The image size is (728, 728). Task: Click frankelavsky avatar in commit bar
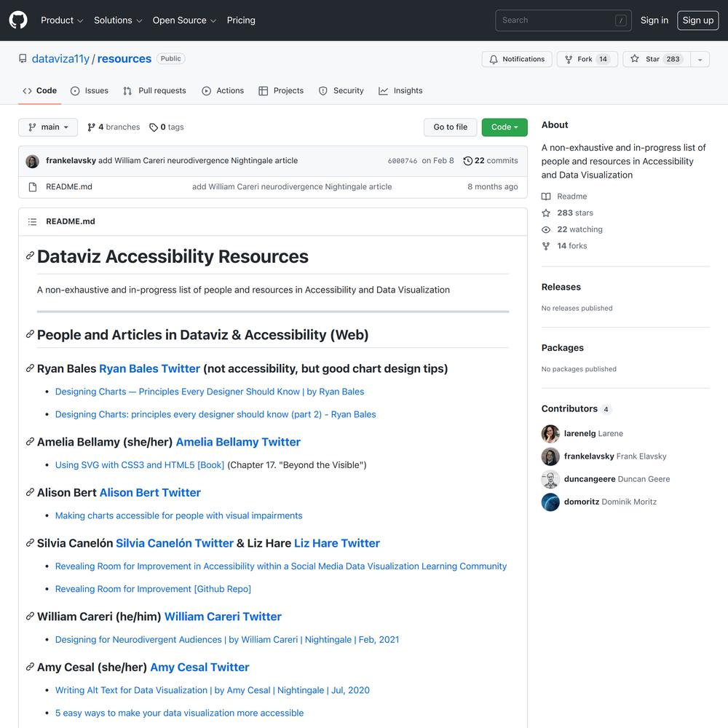pyautogui.click(x=33, y=161)
